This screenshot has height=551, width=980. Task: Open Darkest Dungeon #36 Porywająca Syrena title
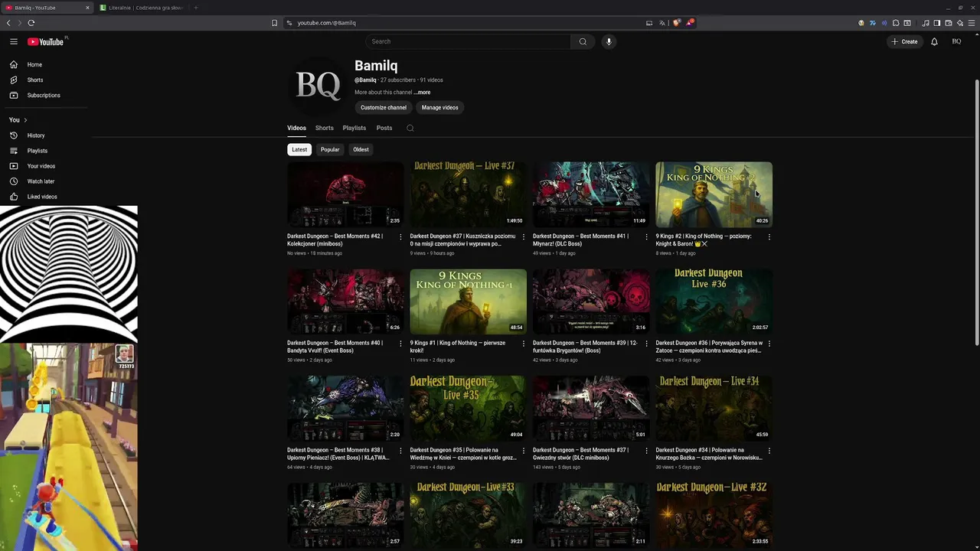pyautogui.click(x=709, y=347)
